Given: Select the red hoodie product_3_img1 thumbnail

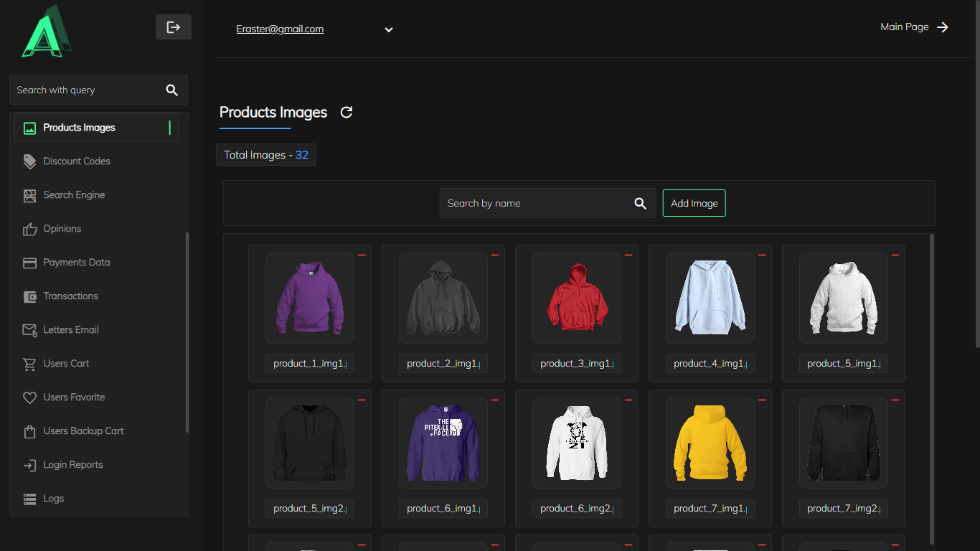Looking at the screenshot, I should pos(577,298).
